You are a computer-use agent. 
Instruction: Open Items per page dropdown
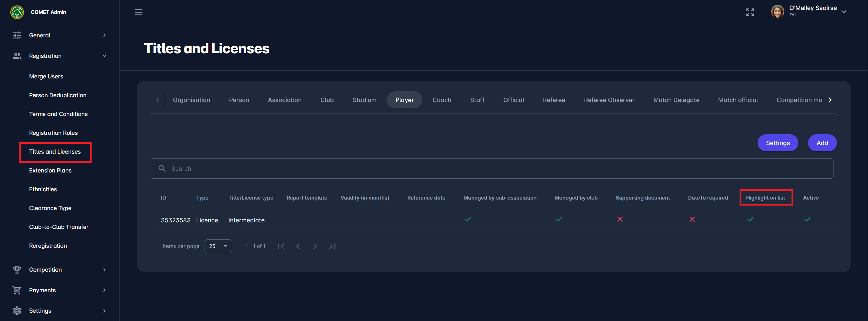[218, 246]
